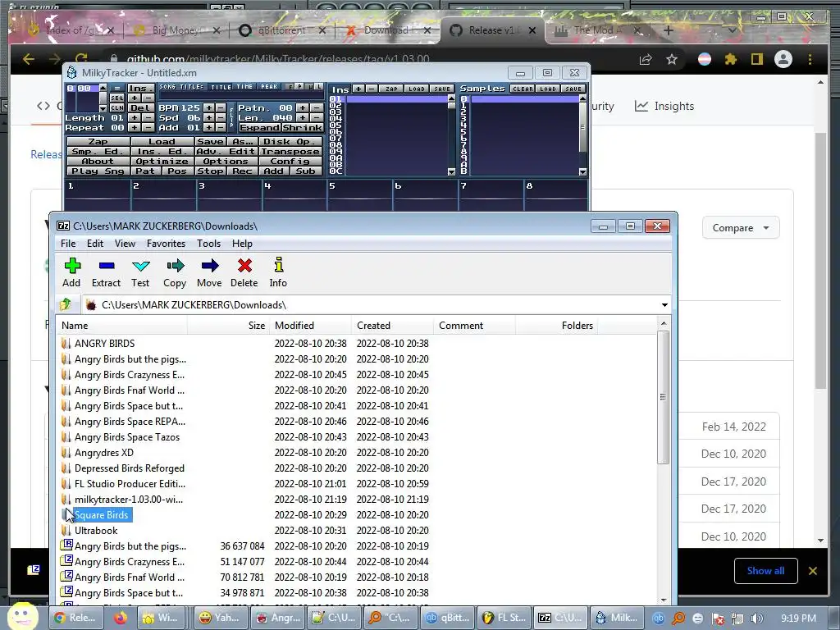
Task: Open the File menu in 7-Zip
Action: tap(68, 243)
